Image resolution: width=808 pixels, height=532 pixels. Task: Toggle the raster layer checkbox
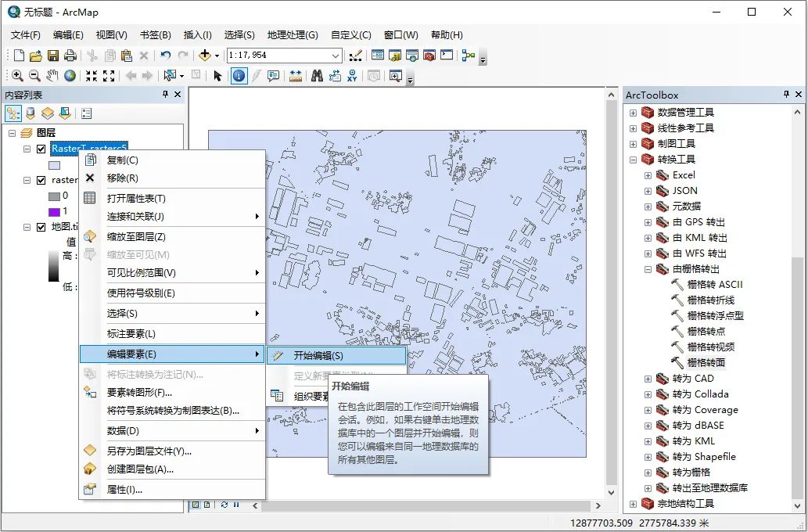click(41, 180)
